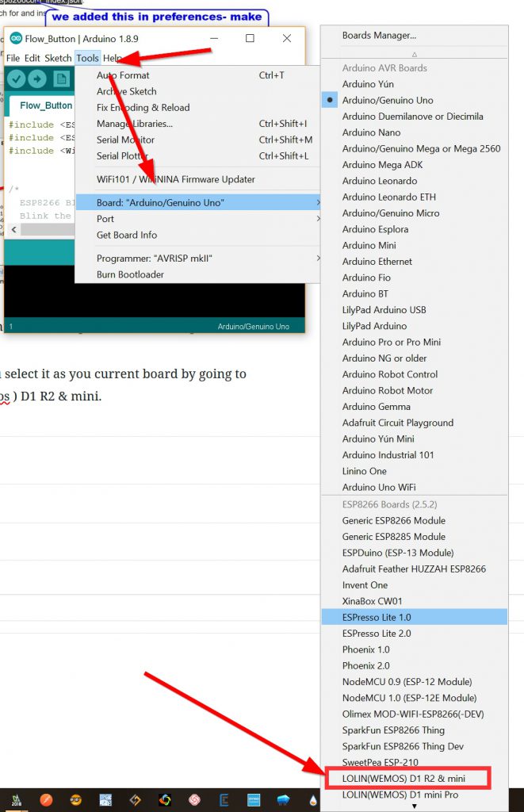Select the Flow_Button sketch tab
Viewport: 524px width, 812px height.
(46, 105)
